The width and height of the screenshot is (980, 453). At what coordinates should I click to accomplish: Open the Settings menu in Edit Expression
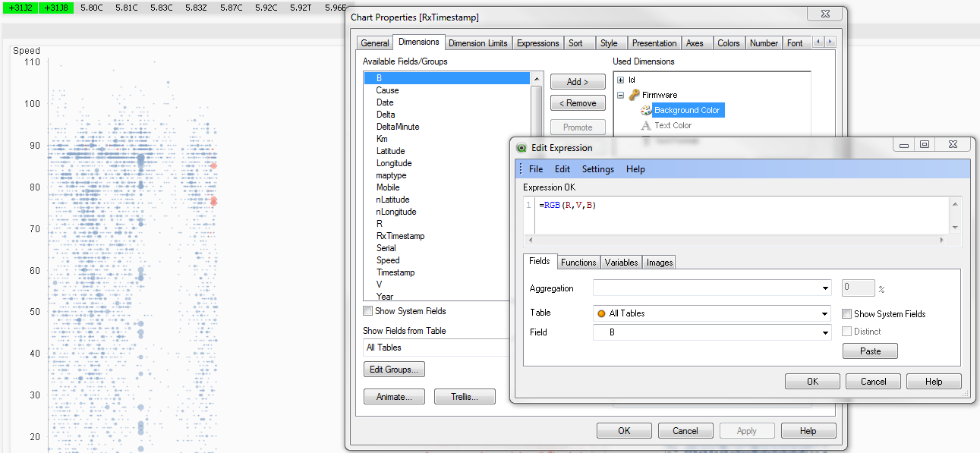pos(597,169)
